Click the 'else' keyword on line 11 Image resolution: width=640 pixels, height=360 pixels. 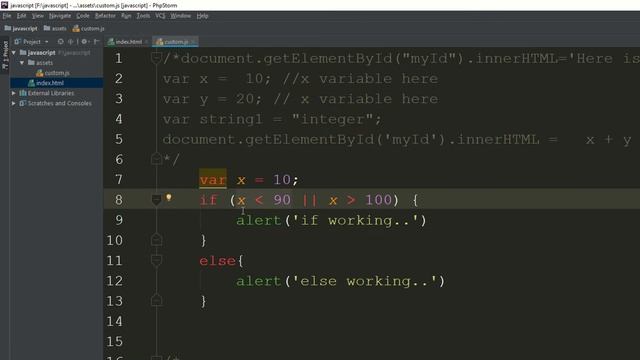point(218,261)
